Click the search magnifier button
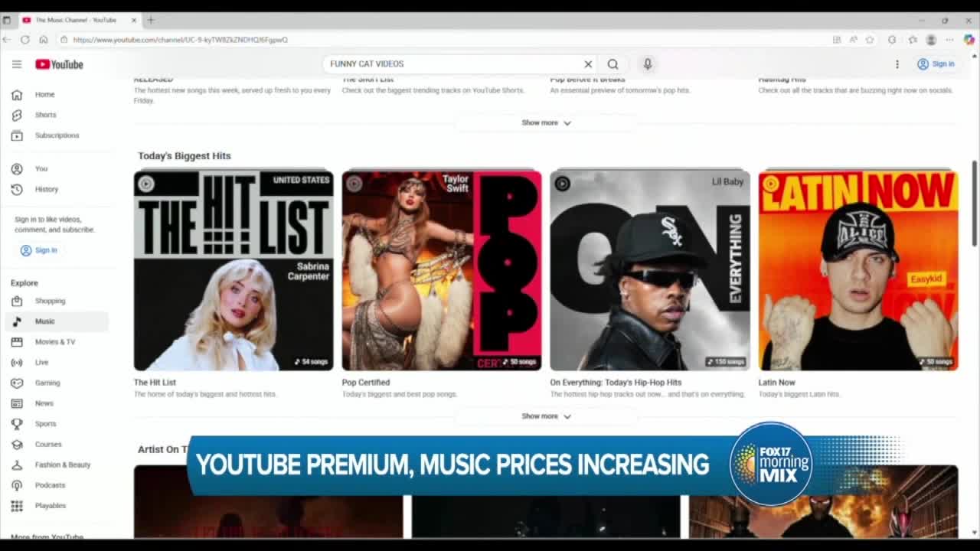 click(612, 64)
